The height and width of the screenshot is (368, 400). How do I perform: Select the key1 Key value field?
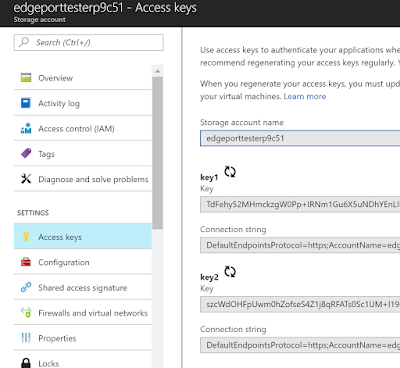[300, 204]
